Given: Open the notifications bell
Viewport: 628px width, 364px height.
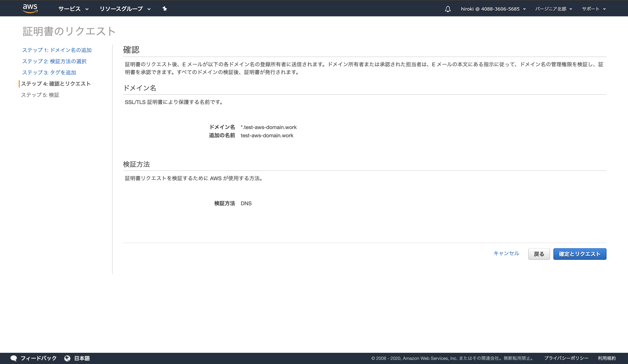Looking at the screenshot, I should click(x=448, y=9).
